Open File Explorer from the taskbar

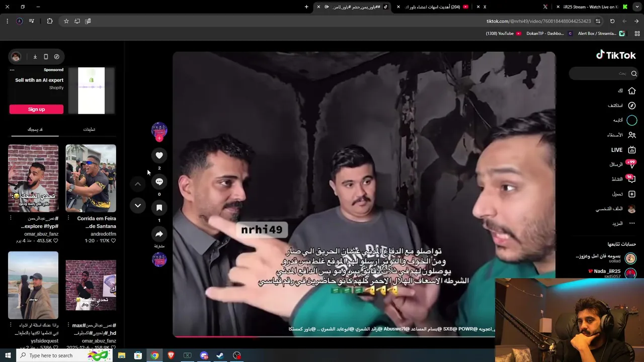tap(122, 355)
